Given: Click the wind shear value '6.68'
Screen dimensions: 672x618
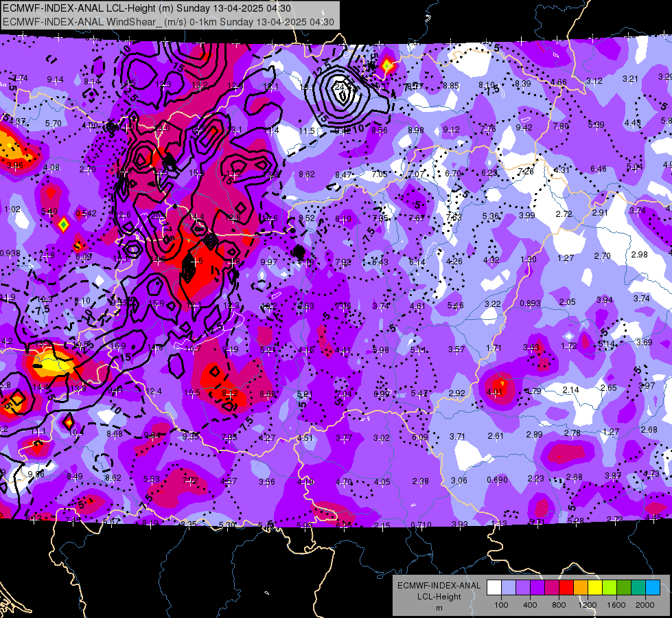Looking at the screenshot, I should pyautogui.click(x=268, y=393).
